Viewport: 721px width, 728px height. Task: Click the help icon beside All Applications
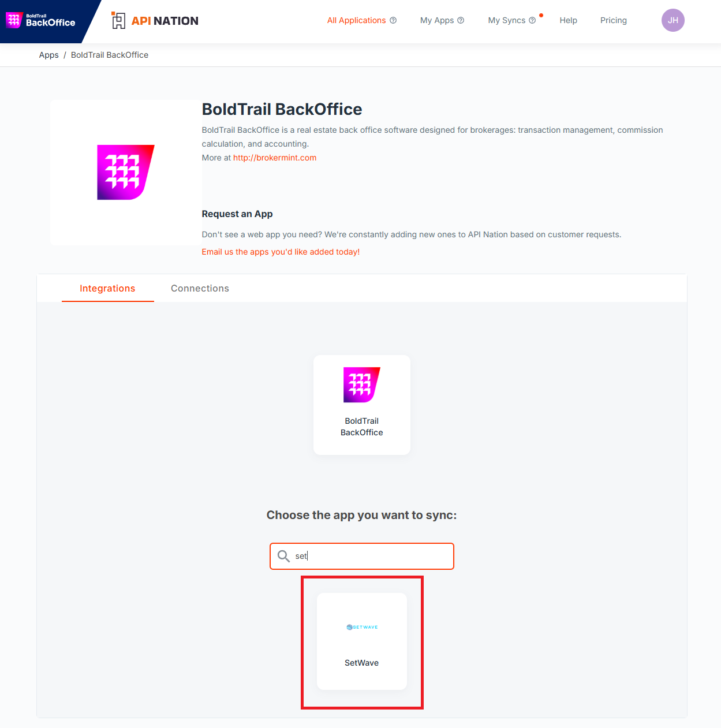pos(393,20)
